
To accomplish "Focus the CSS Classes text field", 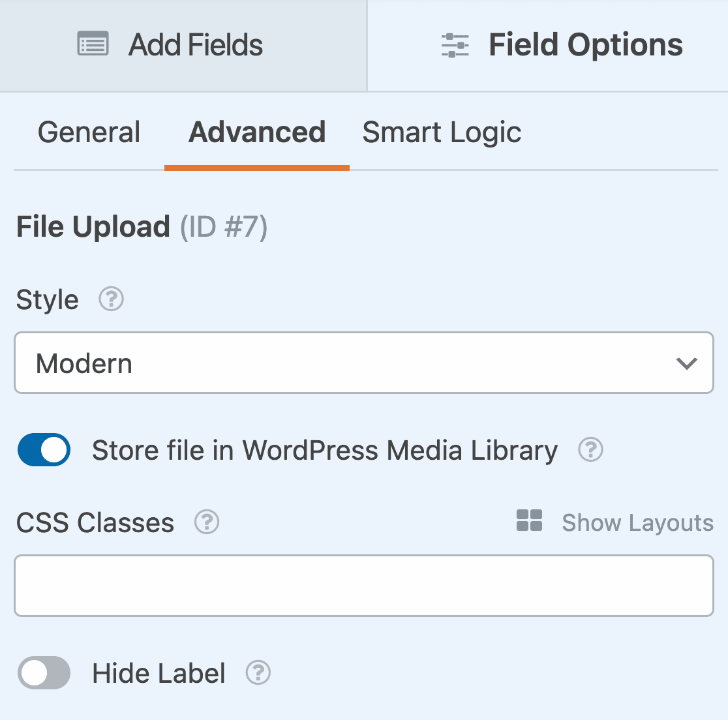I will tap(364, 586).
